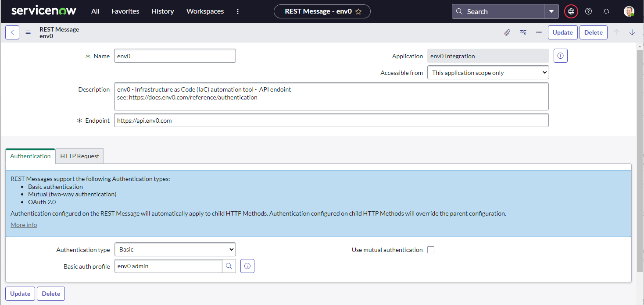Open the notifications bell
The width and height of the screenshot is (644, 305).
click(606, 11)
